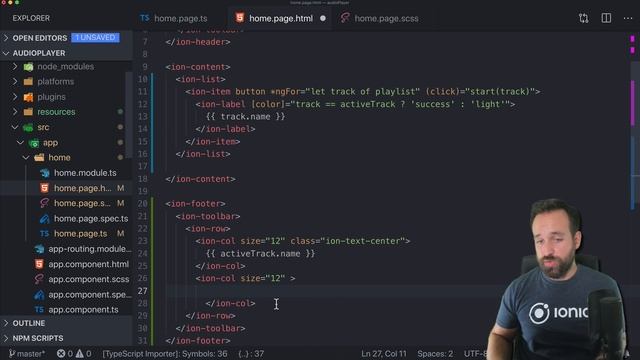
Task: Open app.component.html file
Action: pos(89,264)
